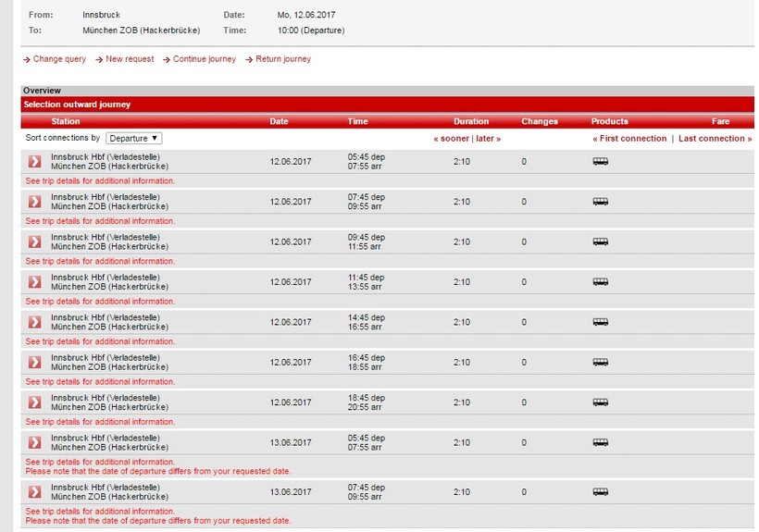Start a New request

coord(129,59)
